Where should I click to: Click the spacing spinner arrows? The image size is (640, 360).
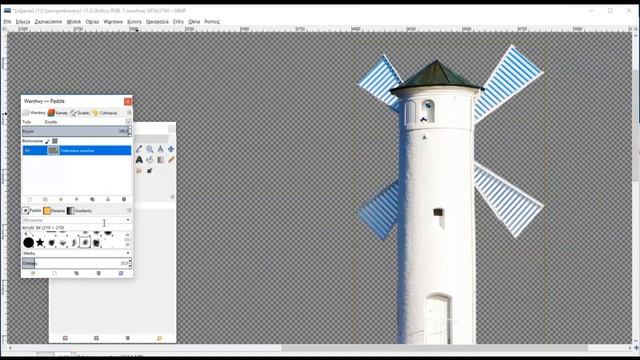[x=130, y=263]
